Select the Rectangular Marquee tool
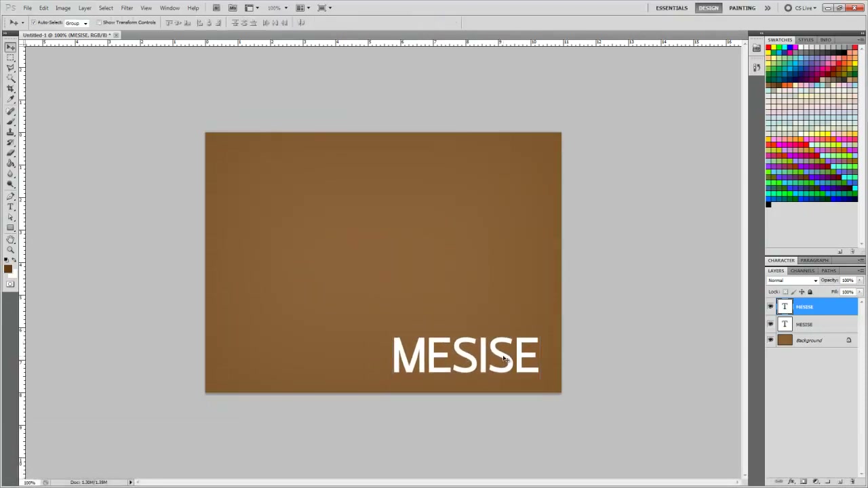This screenshot has width=868, height=488. [x=11, y=58]
